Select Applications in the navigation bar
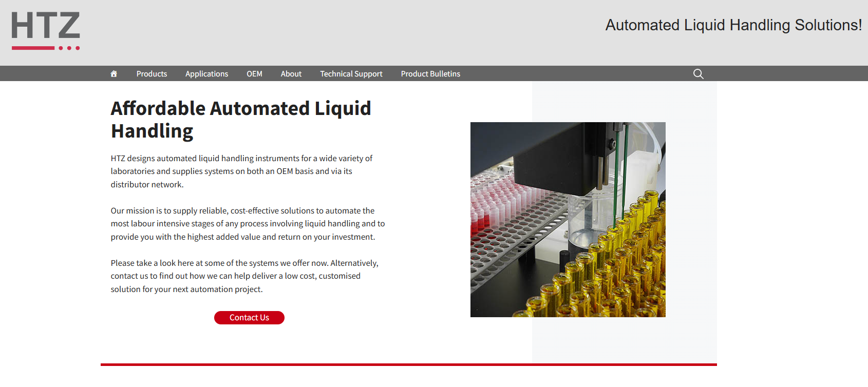 [206, 74]
